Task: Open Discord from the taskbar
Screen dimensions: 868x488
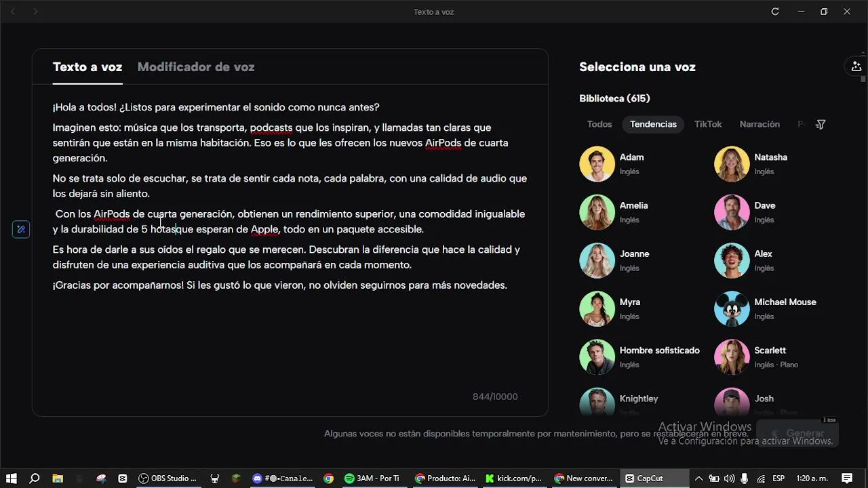Action: click(x=283, y=479)
